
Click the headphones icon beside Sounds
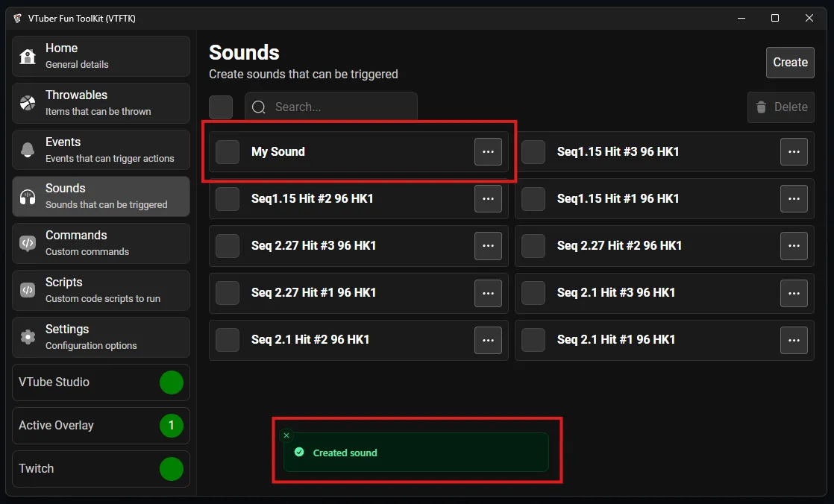(28, 197)
